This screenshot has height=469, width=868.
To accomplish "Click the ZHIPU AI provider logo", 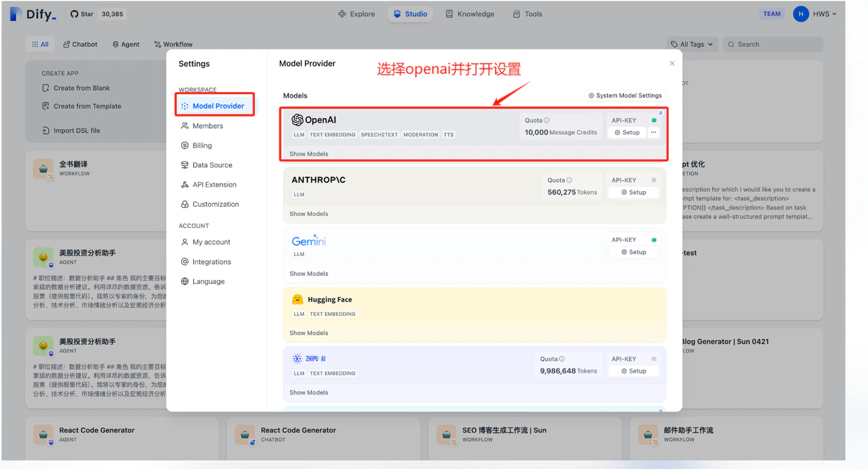I will (x=296, y=359).
